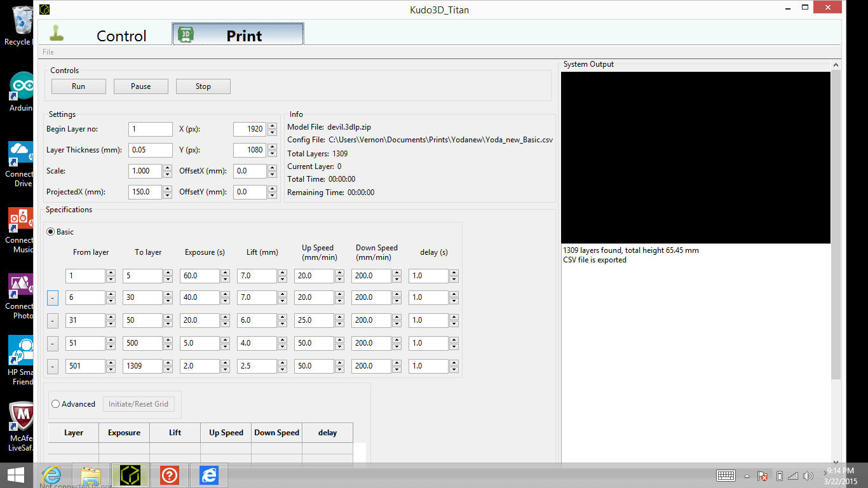This screenshot has height=488, width=868.
Task: Click the Stop button
Action: point(203,86)
